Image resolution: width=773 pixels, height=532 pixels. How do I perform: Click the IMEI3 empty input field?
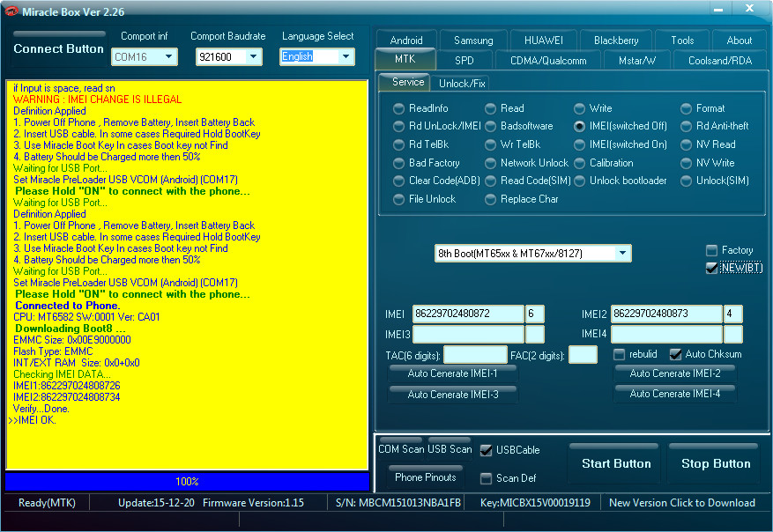[x=468, y=334]
